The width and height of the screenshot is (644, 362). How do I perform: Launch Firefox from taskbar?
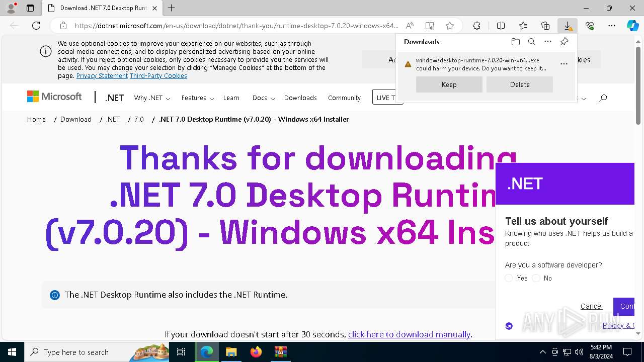256,352
